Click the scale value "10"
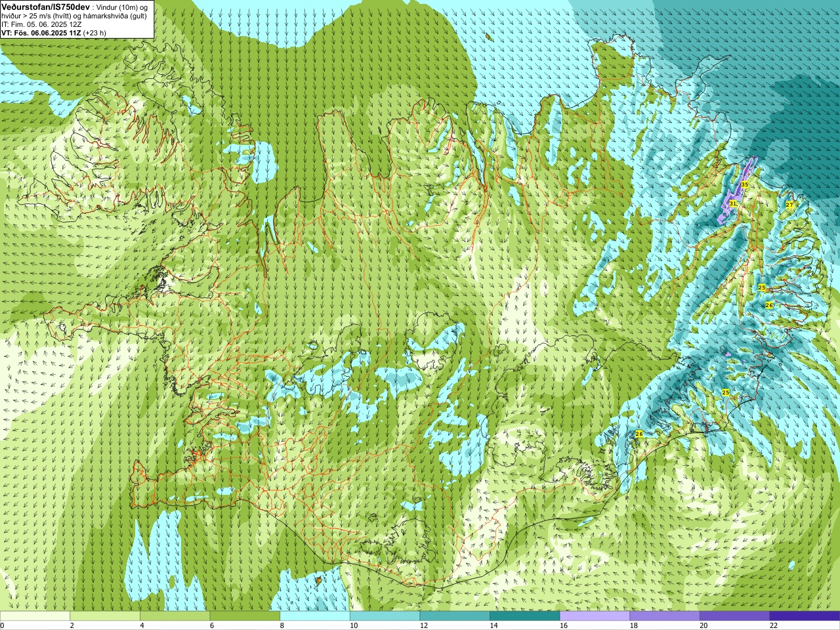Screen dimensions: 840x630 pyautogui.click(x=354, y=626)
